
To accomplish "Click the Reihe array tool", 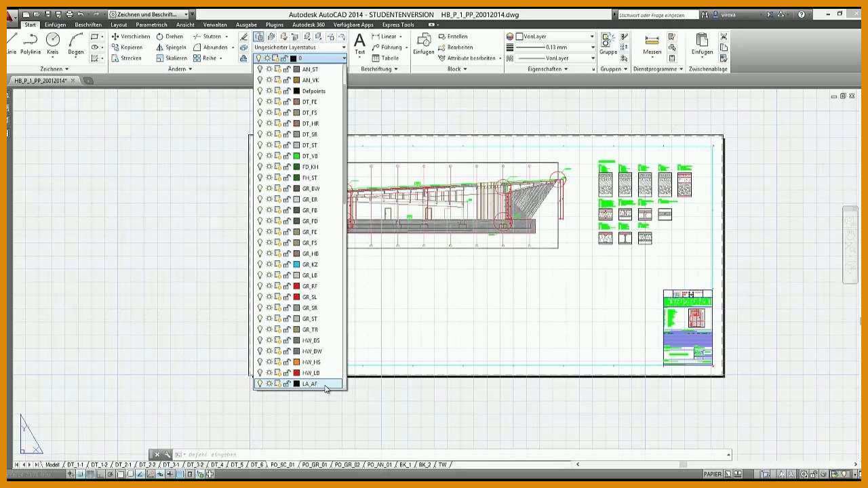I will 205,58.
